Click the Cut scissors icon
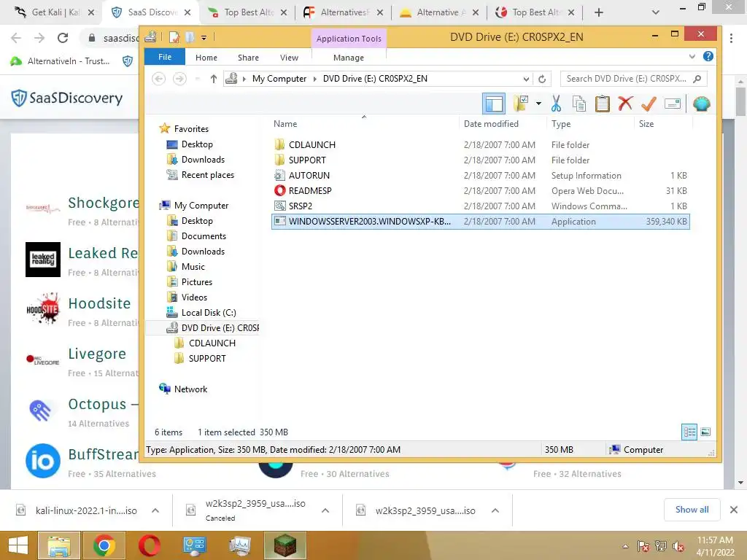747x560 pixels. [556, 104]
